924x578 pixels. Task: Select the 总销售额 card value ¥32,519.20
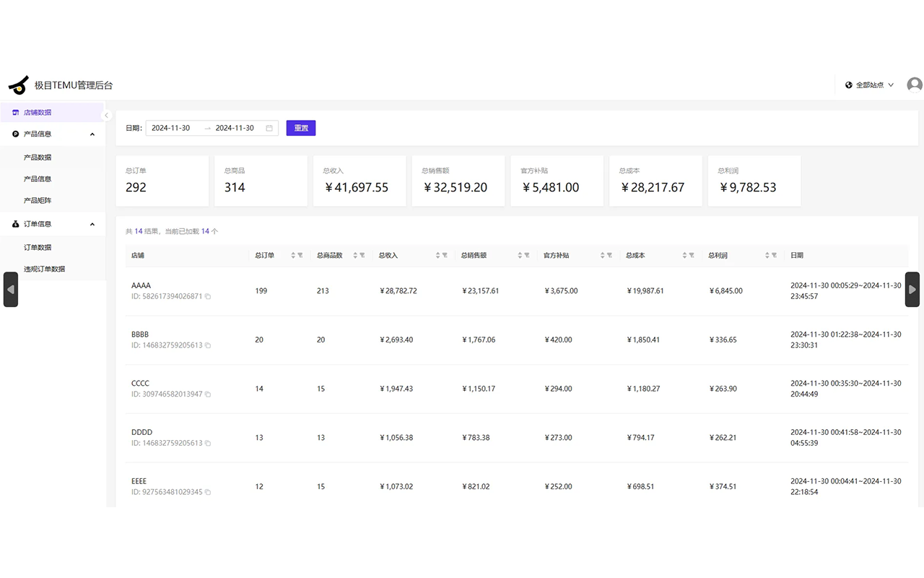pyautogui.click(x=455, y=188)
